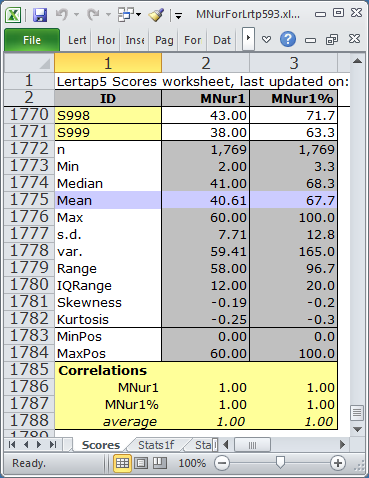369x478 pixels.
Task: Click the MNur1% column header cell
Action: (294, 98)
